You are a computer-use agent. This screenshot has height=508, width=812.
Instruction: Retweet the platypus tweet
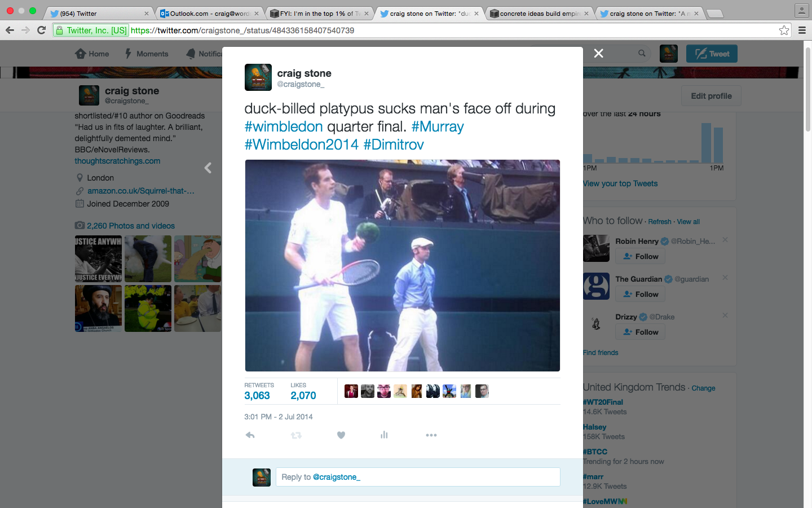(x=296, y=435)
